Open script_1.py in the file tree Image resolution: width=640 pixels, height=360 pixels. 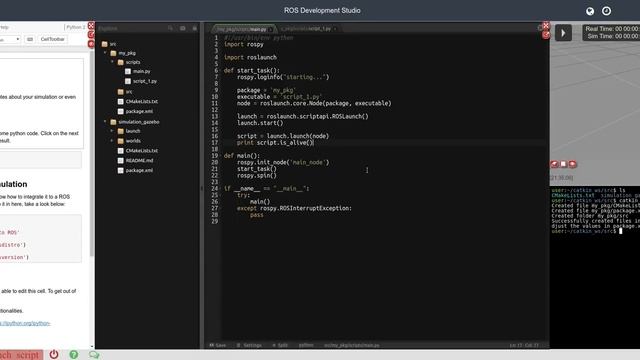[x=144, y=81]
